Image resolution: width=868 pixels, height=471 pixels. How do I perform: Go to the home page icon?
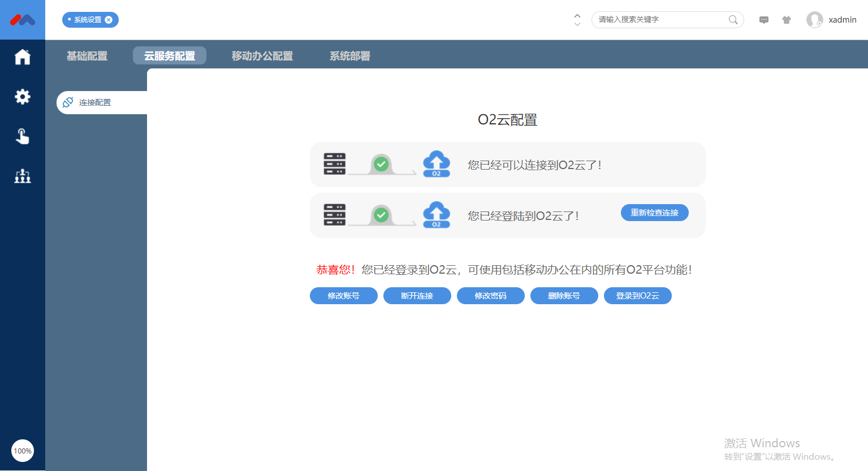(x=23, y=57)
